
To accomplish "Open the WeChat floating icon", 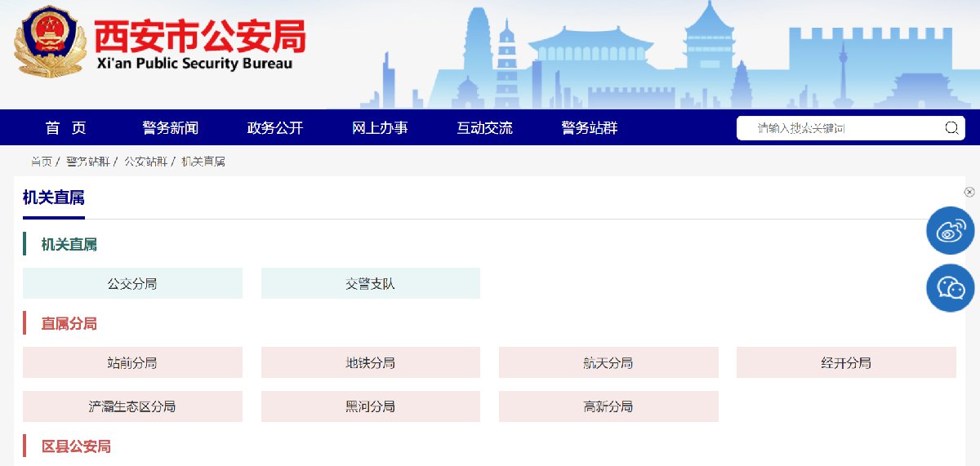I will tap(950, 288).
